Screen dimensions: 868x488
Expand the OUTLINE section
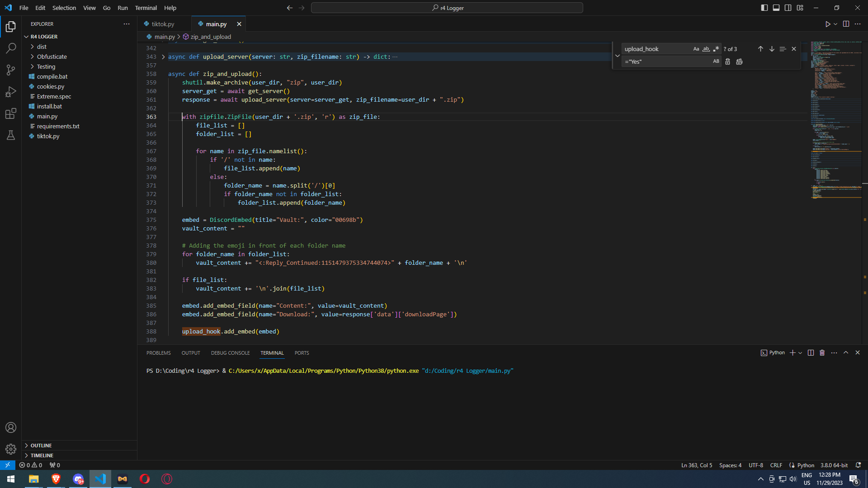[x=41, y=446]
